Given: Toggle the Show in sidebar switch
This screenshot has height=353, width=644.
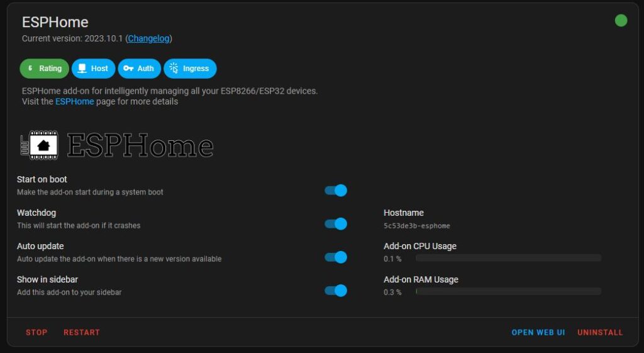Looking at the screenshot, I should point(336,291).
